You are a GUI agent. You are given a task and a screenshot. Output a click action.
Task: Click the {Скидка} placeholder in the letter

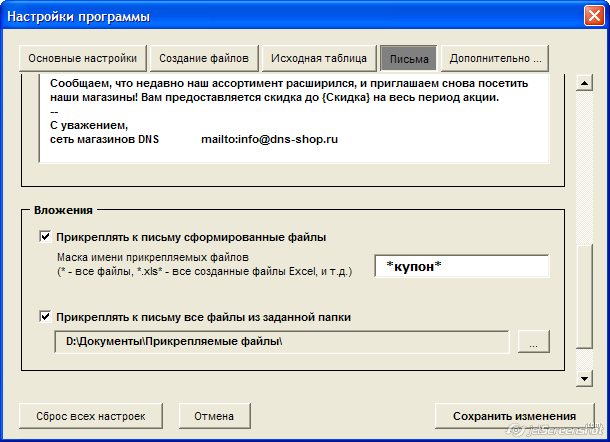coord(345,97)
